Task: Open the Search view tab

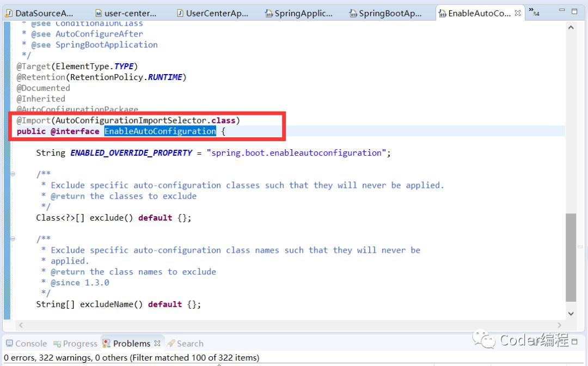Action: 185,344
